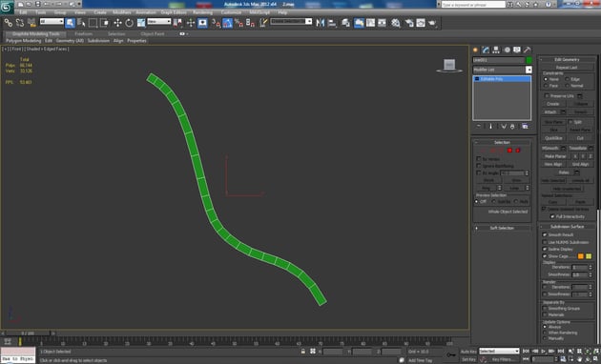Collapse the Edit Geometry rollout
The width and height of the screenshot is (601, 364).
coord(568,59)
